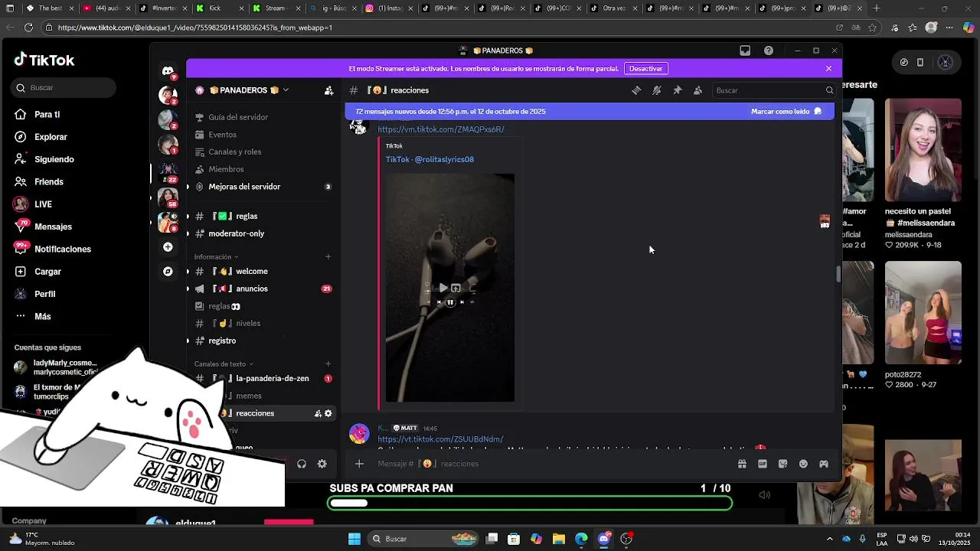Open the channel threads icon in header
Image resolution: width=980 pixels, height=551 pixels.
(636, 90)
